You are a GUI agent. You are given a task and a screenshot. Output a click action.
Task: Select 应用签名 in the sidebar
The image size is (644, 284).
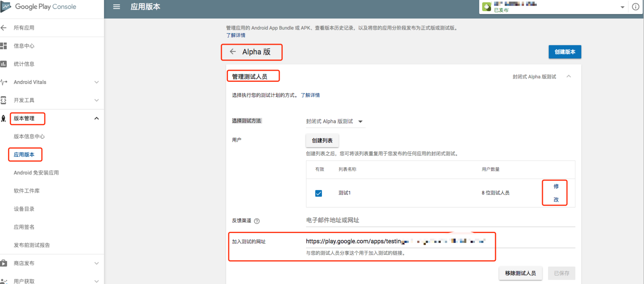24,227
